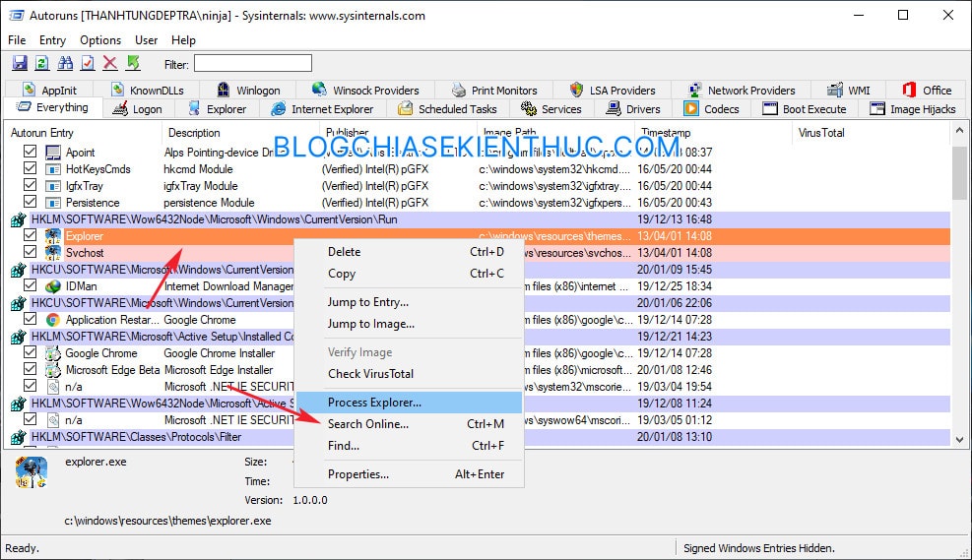Viewport: 972px width, 560px height.
Task: Uncheck the Apoint entry checkbox
Action: (x=30, y=152)
